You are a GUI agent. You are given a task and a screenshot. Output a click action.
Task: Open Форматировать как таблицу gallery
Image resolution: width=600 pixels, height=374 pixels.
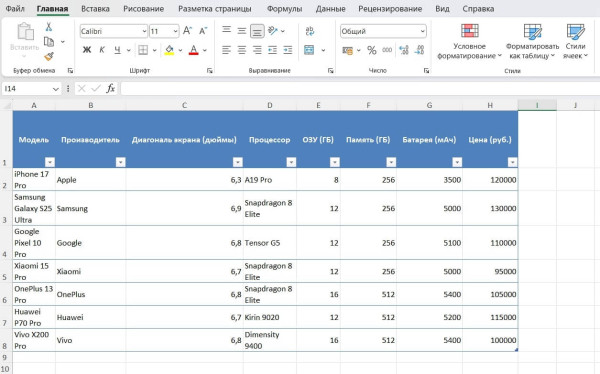coord(532,41)
